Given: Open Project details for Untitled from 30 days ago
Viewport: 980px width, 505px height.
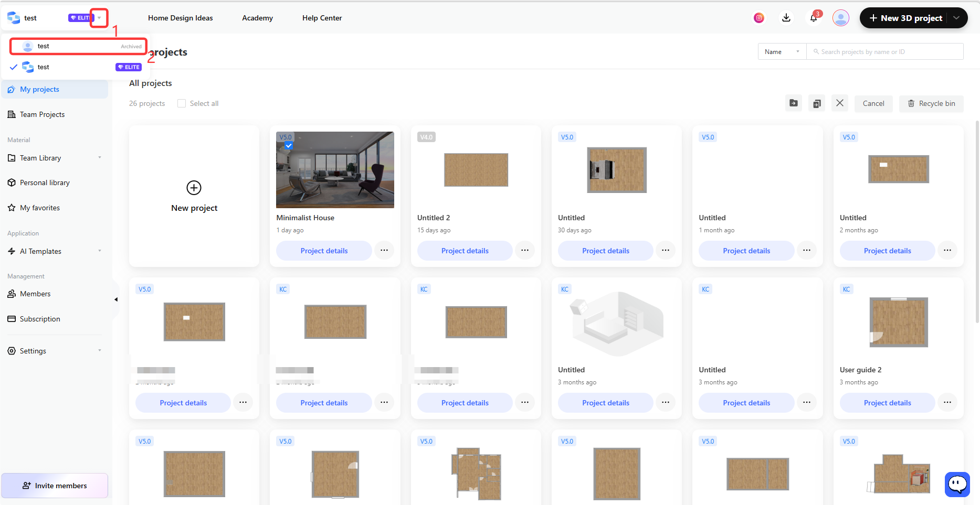Looking at the screenshot, I should [605, 251].
